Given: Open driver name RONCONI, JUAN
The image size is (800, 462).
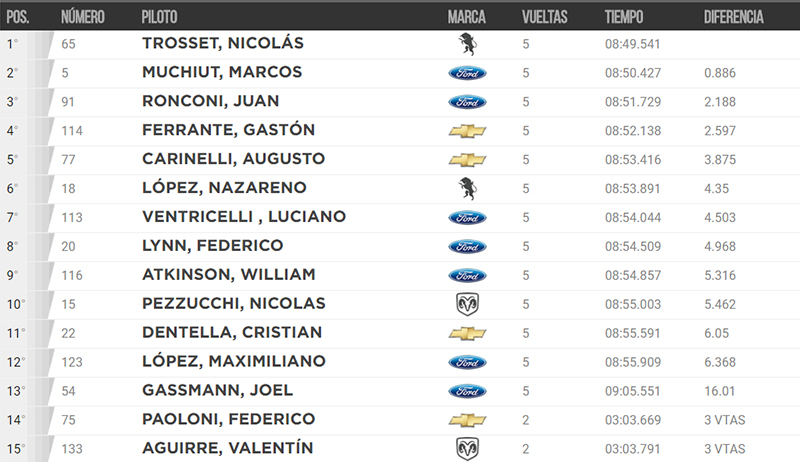Looking at the screenshot, I should pos(210,101).
